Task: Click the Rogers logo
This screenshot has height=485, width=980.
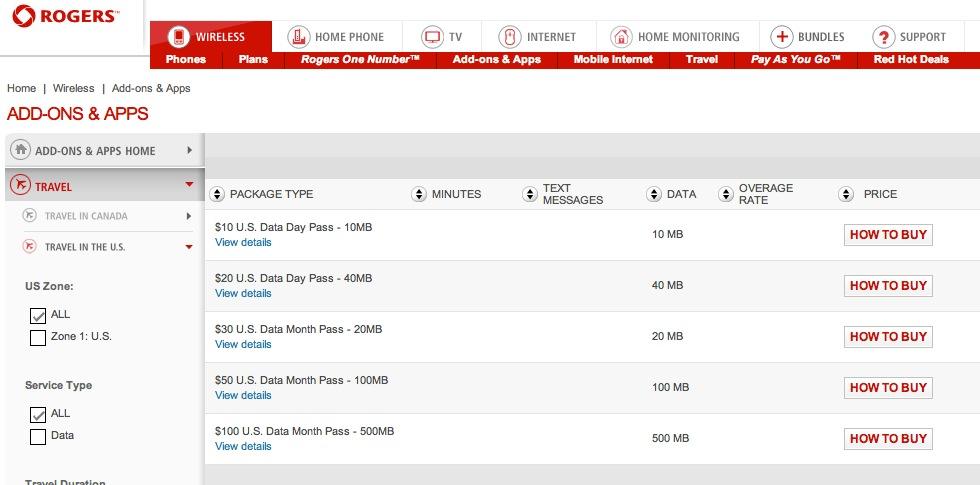Action: (64, 16)
